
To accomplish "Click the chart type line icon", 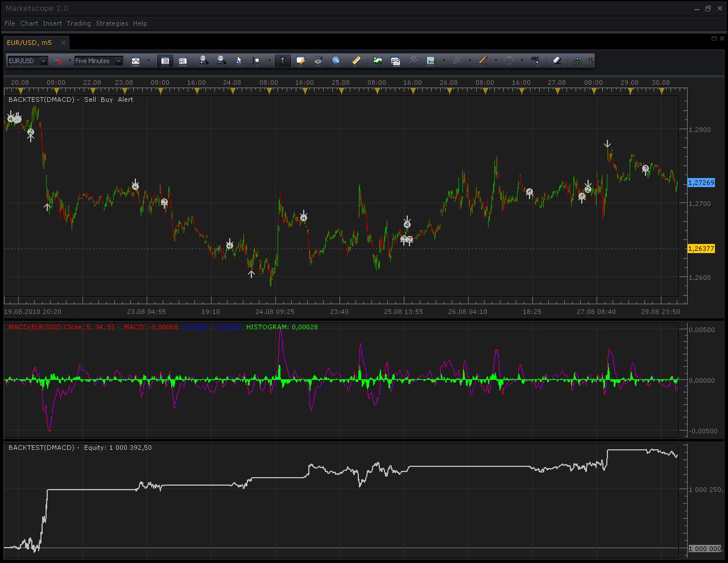I will tap(136, 61).
